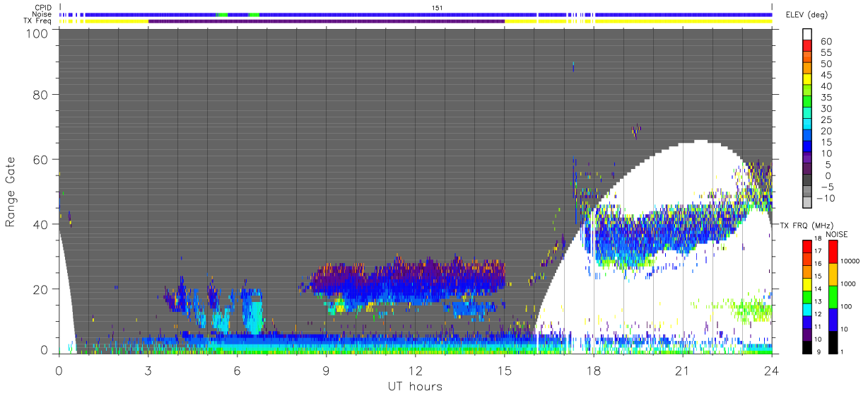Click the −10 label on ELEV colorbar

(824, 198)
